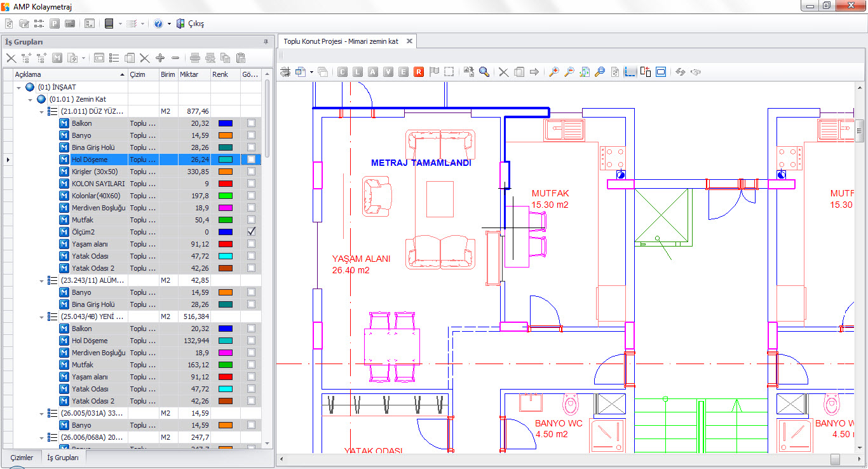Image resolution: width=868 pixels, height=469 pixels.
Task: Click the plus icon in İş Grupları toolbar
Action: pos(160,58)
